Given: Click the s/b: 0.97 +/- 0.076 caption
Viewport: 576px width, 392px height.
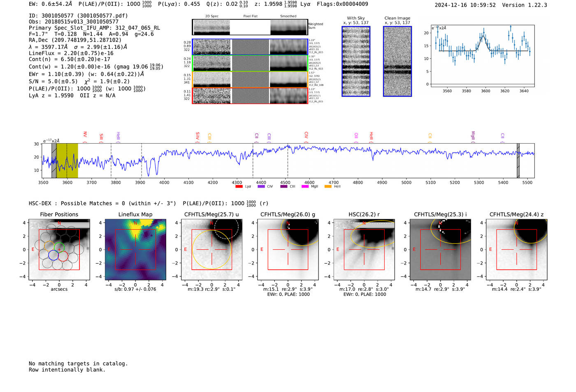Looking at the screenshot, I should point(135,289).
